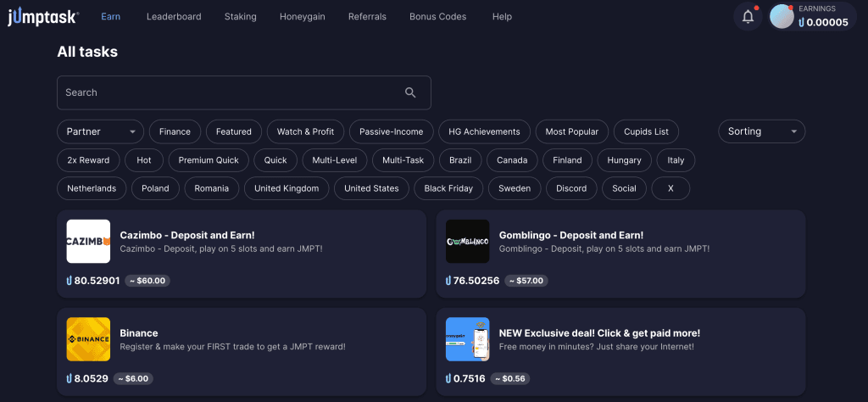This screenshot has height=402, width=868.
Task: Open Cazimbo - Deposit and Earn task
Action: coord(187,235)
